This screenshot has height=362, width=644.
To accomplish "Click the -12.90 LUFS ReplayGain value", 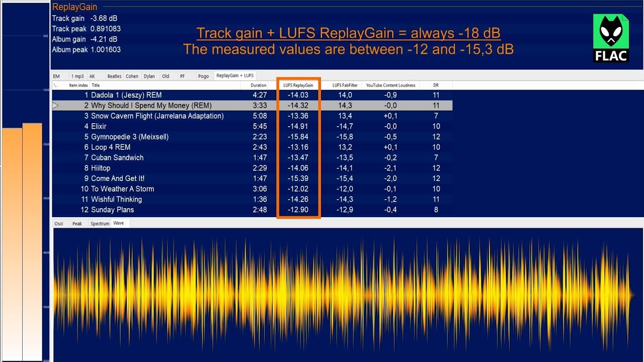I will [298, 210].
